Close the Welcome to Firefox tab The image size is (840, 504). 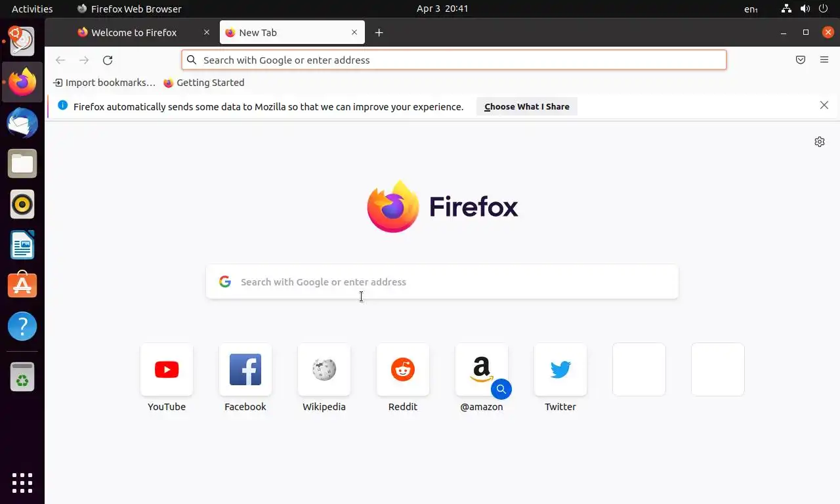(x=207, y=32)
